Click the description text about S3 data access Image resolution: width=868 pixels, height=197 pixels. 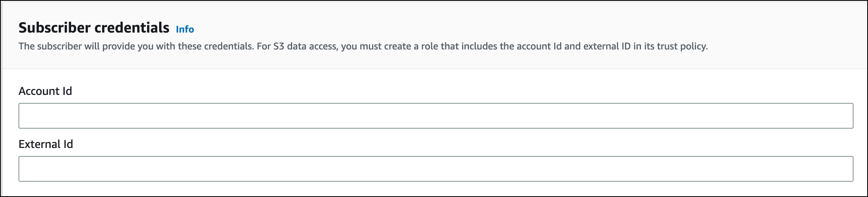(x=363, y=46)
